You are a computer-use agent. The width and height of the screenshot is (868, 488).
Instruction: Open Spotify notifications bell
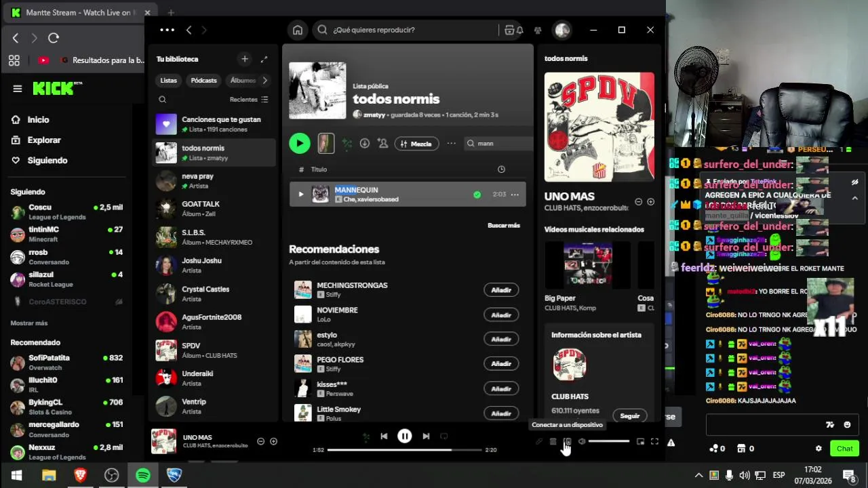pyautogui.click(x=519, y=30)
